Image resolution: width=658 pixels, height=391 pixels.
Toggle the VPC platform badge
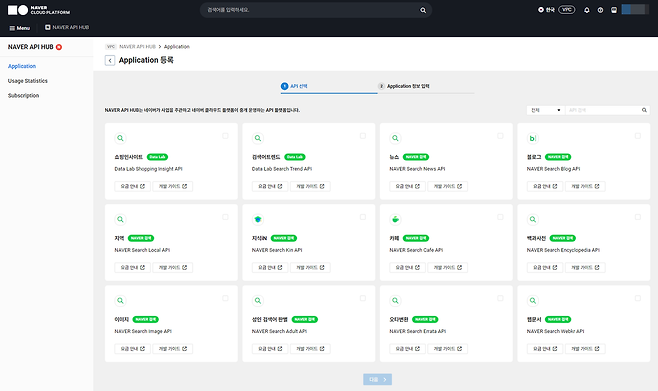[x=567, y=10]
